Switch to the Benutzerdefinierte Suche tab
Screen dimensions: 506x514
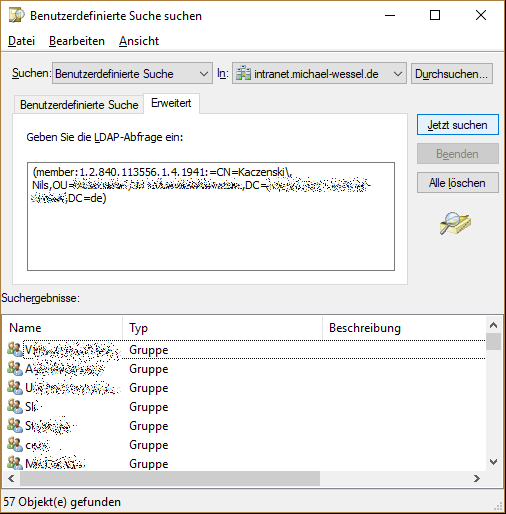tap(79, 105)
